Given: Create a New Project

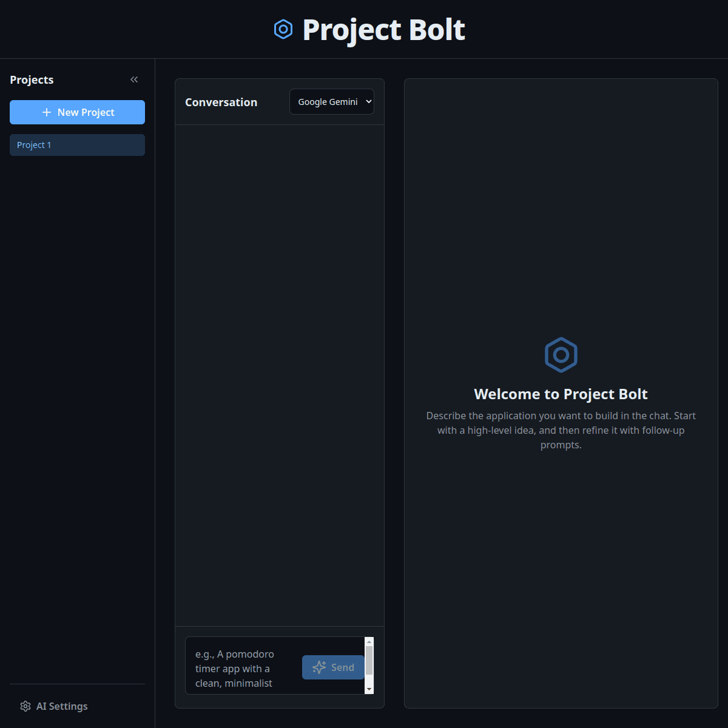Looking at the screenshot, I should [x=77, y=112].
